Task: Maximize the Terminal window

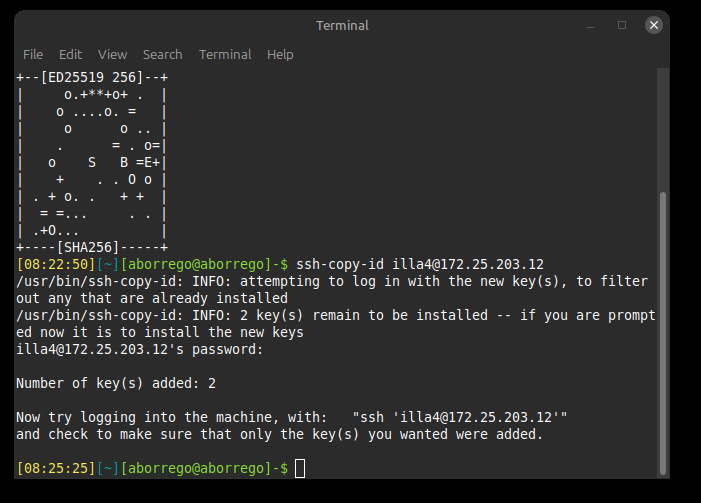Action: tap(621, 25)
